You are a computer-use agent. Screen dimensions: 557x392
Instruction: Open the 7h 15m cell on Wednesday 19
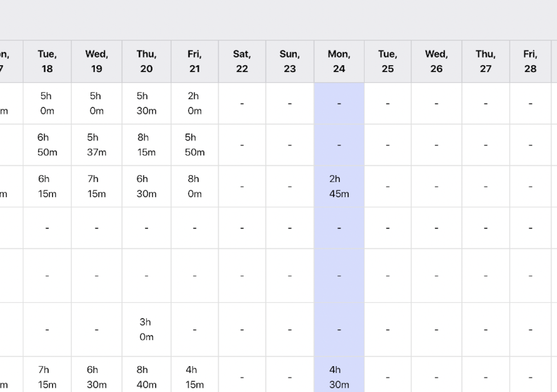pos(97,186)
